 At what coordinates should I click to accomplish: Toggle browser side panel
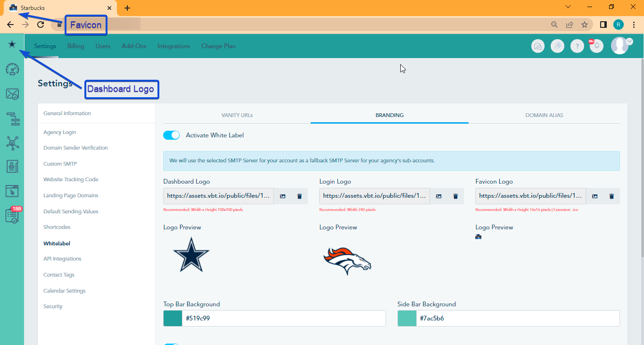coord(603,25)
